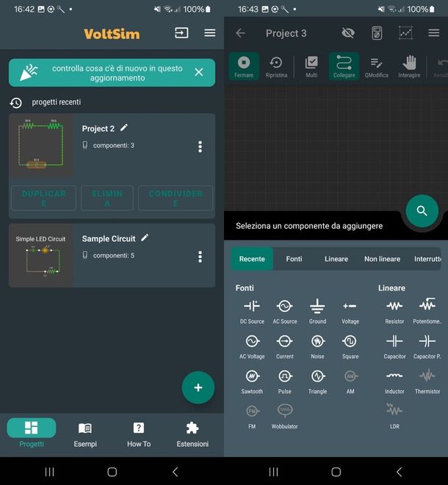Open the import project icon beside VoltSim
The image size is (448, 485).
(x=181, y=33)
